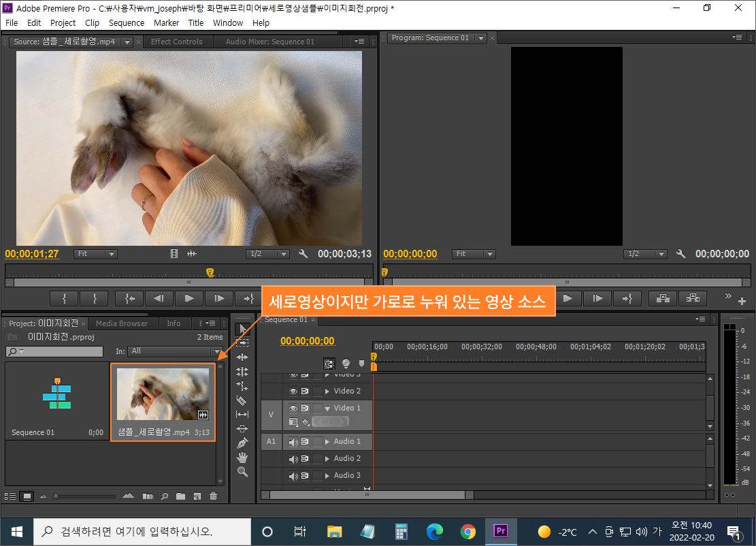Select the Zoom magnifier tool
Image resolution: width=756 pixels, height=546 pixels.
[x=242, y=472]
